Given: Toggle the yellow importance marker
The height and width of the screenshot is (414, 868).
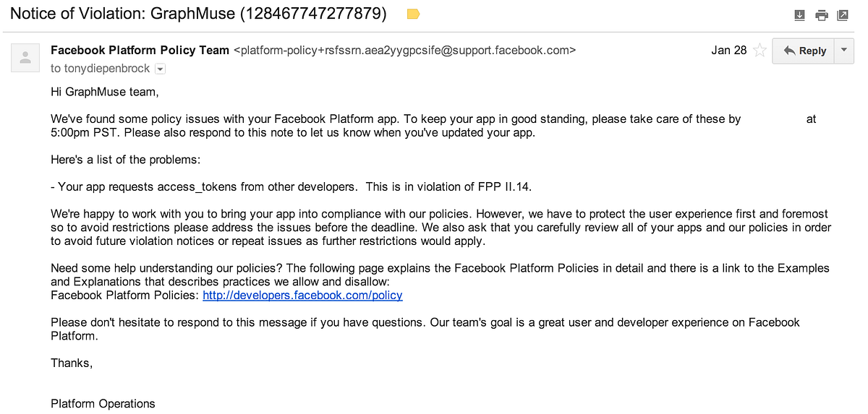Looking at the screenshot, I should [x=413, y=14].
